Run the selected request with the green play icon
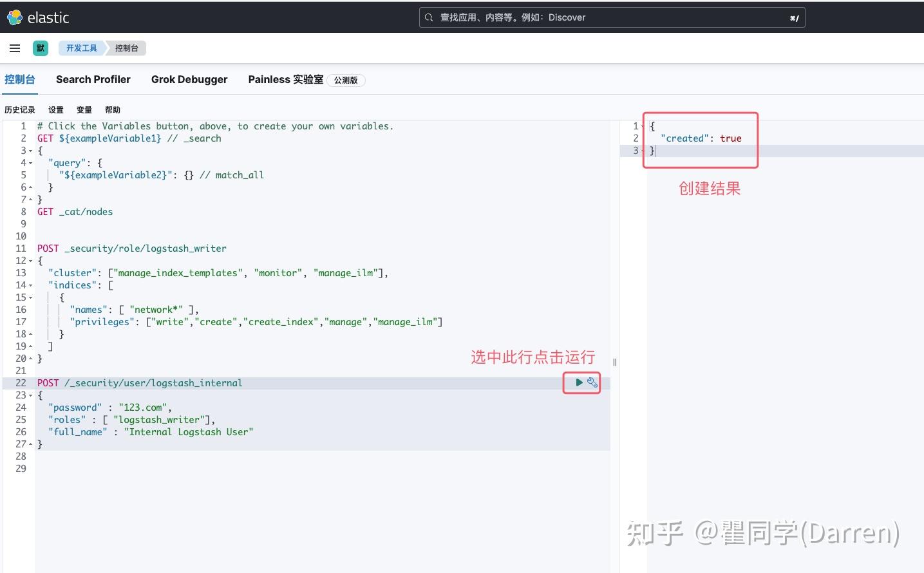Screen dimensions: 924x573 [x=578, y=382]
